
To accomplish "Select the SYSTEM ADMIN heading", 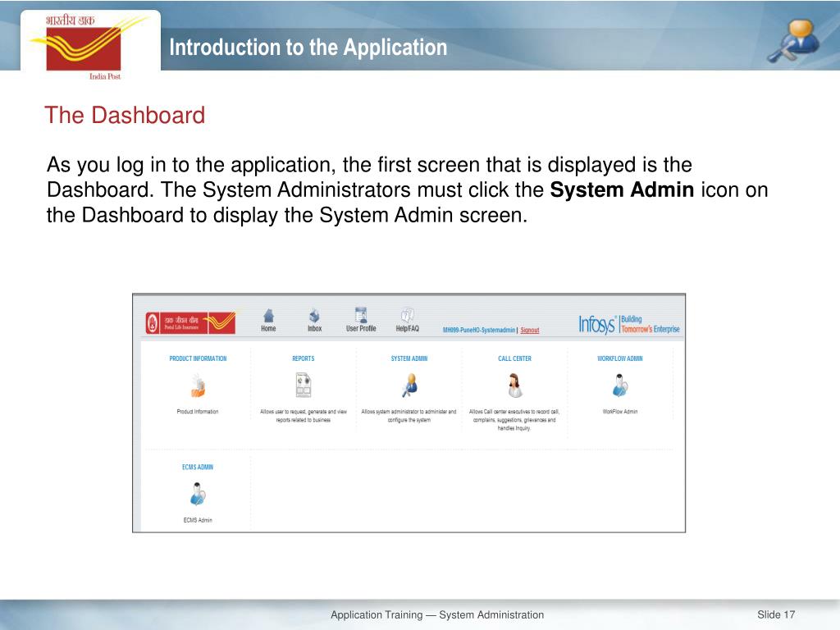I will point(409,358).
